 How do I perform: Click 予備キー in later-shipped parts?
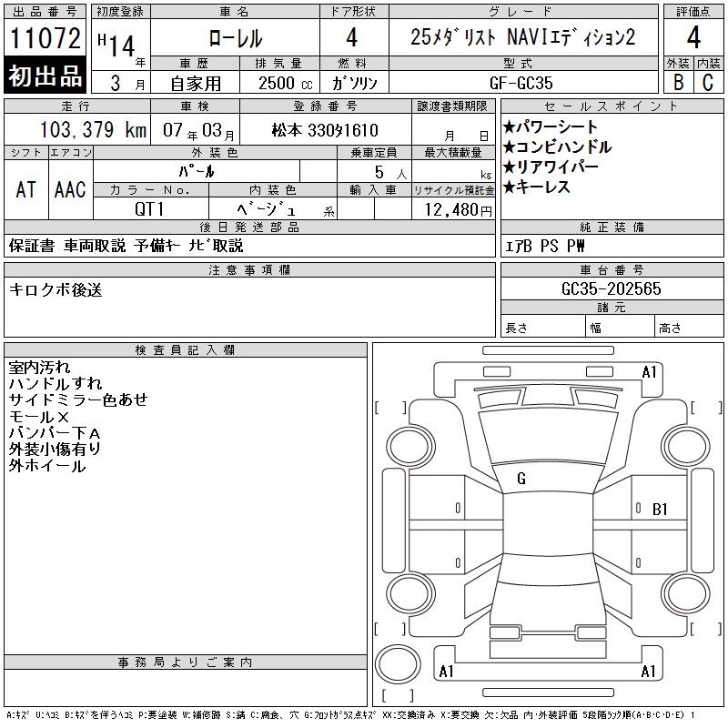pos(157,246)
